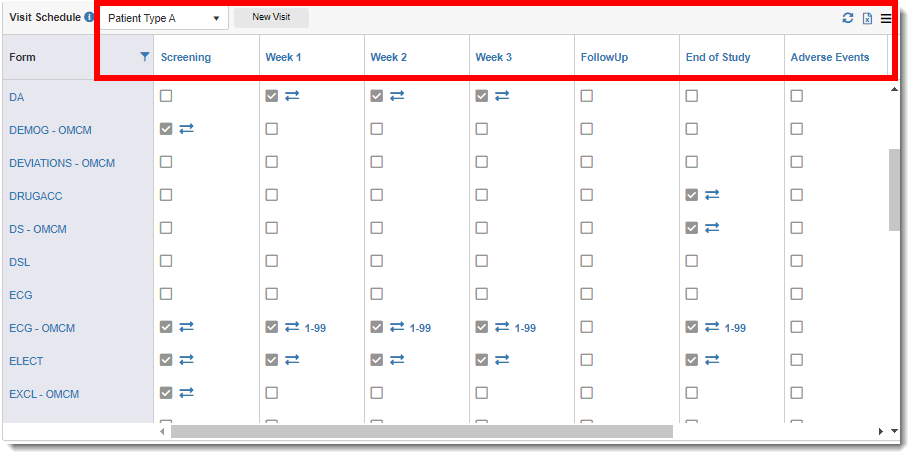Select the Week 1 column header
Viewport: 915px width, 459px height.
pyautogui.click(x=283, y=57)
